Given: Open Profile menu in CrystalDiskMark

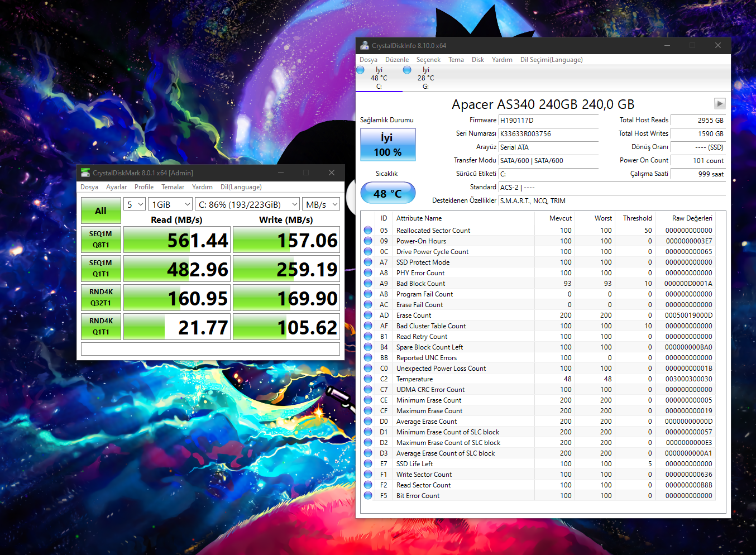Looking at the screenshot, I should point(144,187).
